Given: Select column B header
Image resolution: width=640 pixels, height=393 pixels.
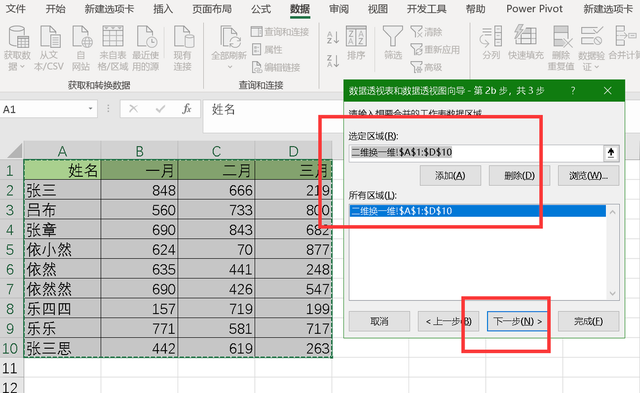Looking at the screenshot, I should pyautogui.click(x=139, y=151).
